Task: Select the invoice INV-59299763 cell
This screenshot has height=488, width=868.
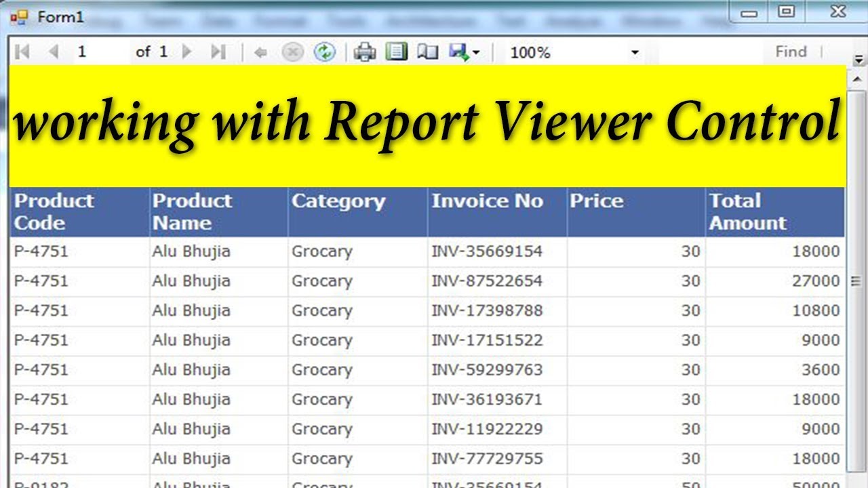Action: [x=498, y=370]
